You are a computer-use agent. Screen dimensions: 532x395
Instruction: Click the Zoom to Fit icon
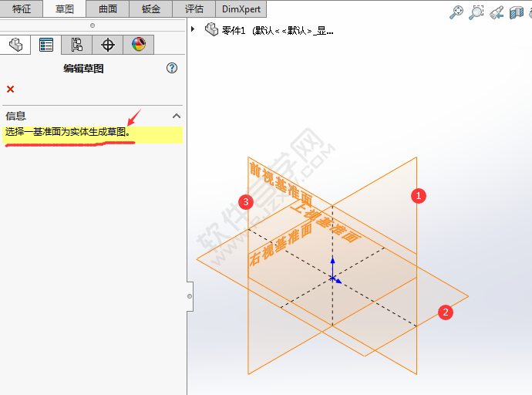point(456,12)
